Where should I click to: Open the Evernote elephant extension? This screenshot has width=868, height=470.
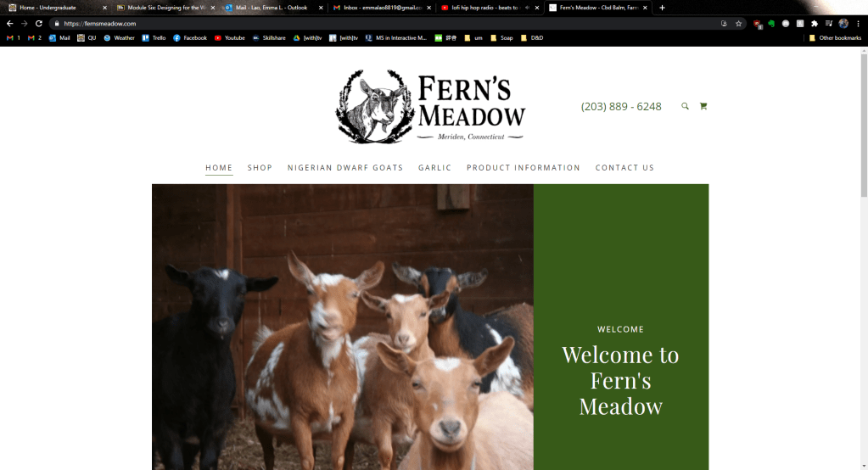click(771, 24)
